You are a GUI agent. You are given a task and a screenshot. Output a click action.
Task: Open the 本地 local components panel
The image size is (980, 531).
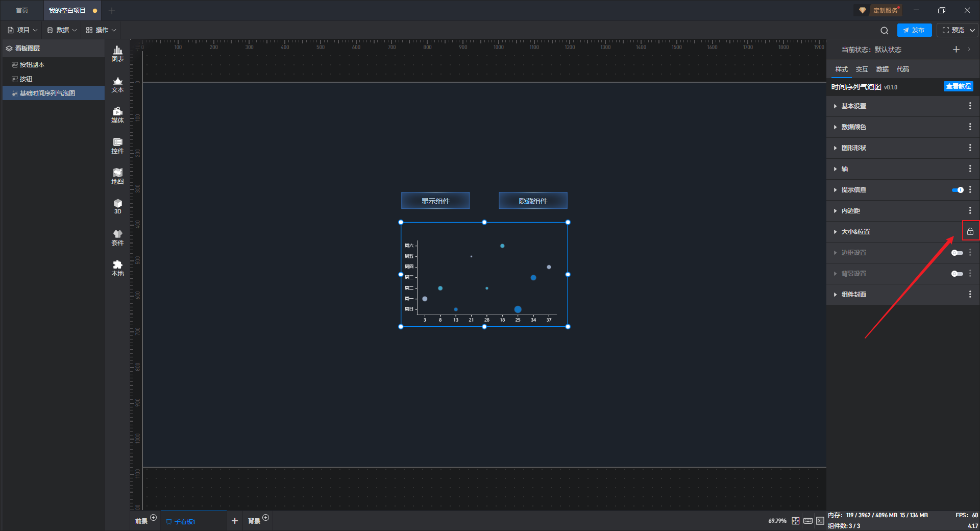tap(117, 268)
